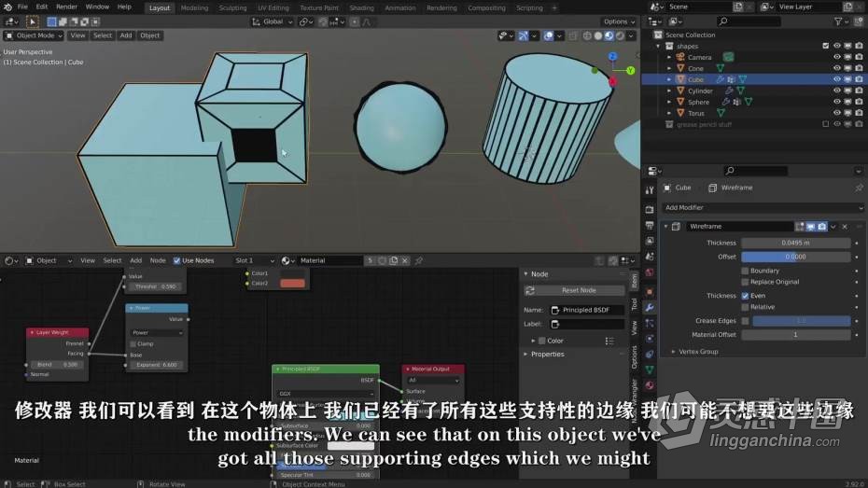Click the Color2 red color swatch

[292, 284]
